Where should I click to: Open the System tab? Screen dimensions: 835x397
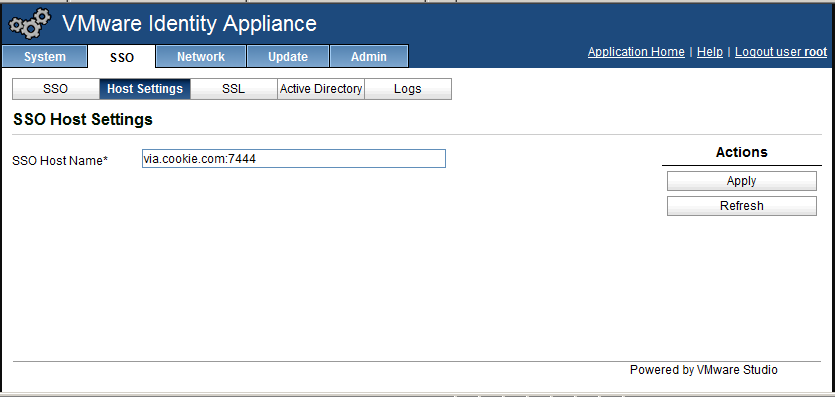coord(45,56)
